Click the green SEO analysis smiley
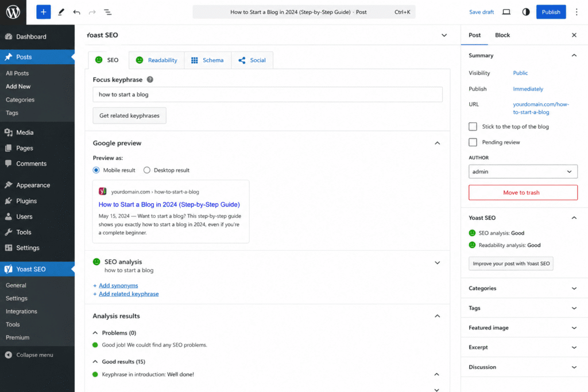The image size is (588, 392). pos(96,262)
